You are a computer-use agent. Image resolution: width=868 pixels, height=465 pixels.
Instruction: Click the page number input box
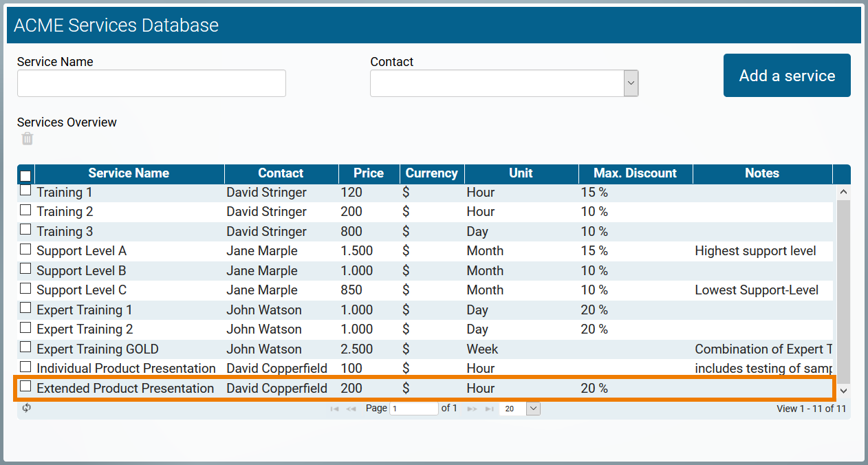[413, 409]
